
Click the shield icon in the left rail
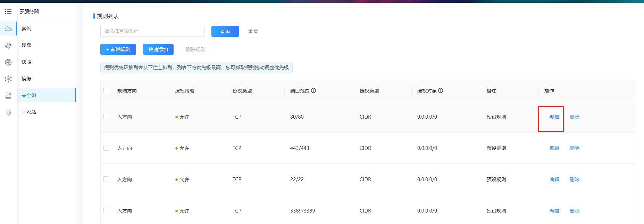pos(8,112)
